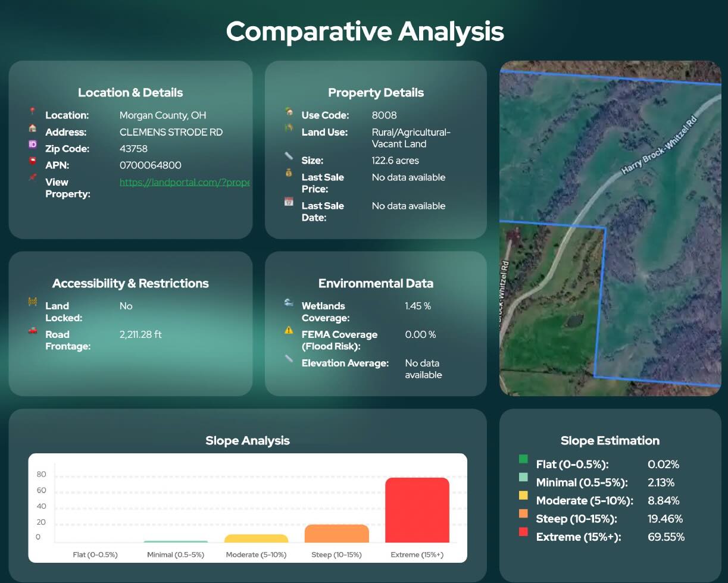
Task: Click the pushpin icon beside View Property
Action: [32, 178]
